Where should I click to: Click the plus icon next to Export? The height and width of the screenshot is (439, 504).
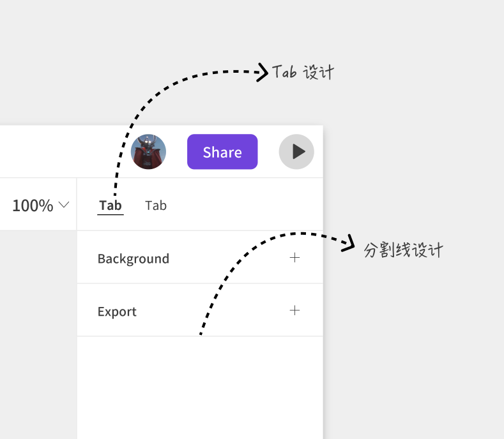point(294,311)
